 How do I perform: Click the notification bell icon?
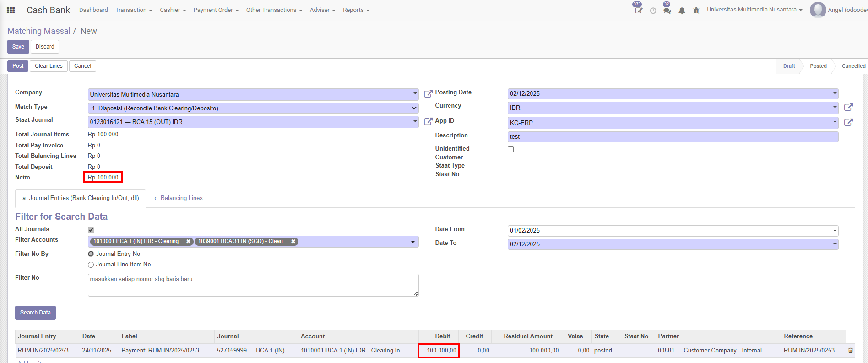(682, 11)
